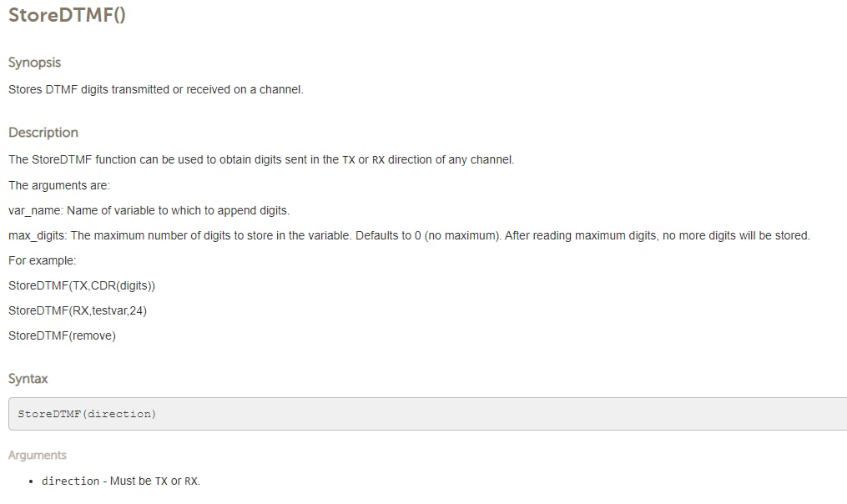Screen dimensions: 847x504
Task: Click inside the StoreDTMF(direction) code box
Action: click(427, 414)
